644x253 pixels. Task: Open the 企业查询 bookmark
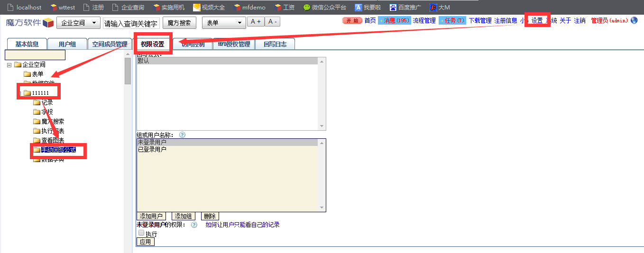click(x=128, y=7)
